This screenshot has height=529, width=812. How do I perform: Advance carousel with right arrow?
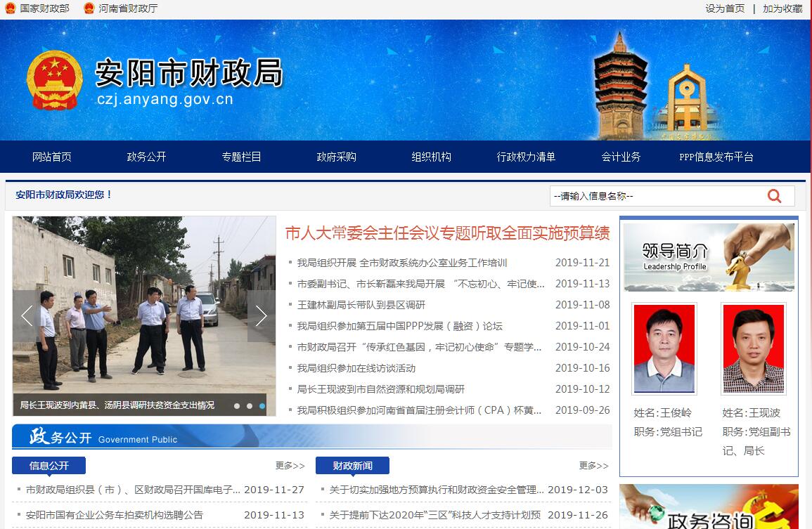pyautogui.click(x=261, y=316)
